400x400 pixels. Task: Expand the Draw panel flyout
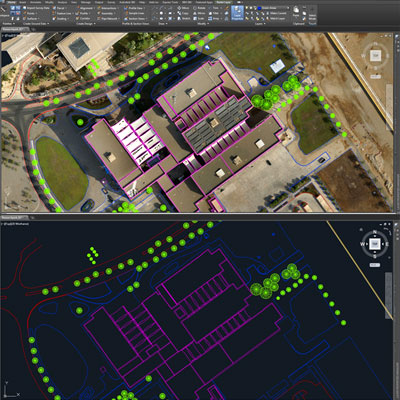tap(163, 24)
